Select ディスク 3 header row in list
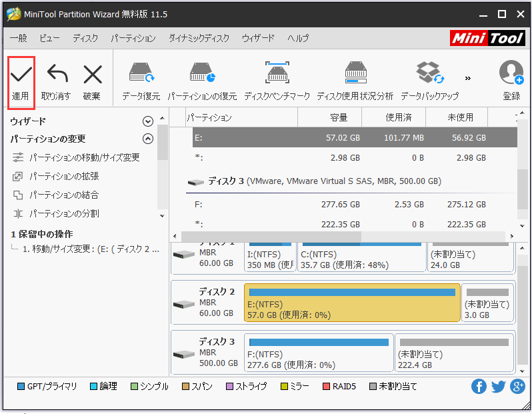Image resolution: width=532 pixels, height=414 pixels. [x=351, y=181]
